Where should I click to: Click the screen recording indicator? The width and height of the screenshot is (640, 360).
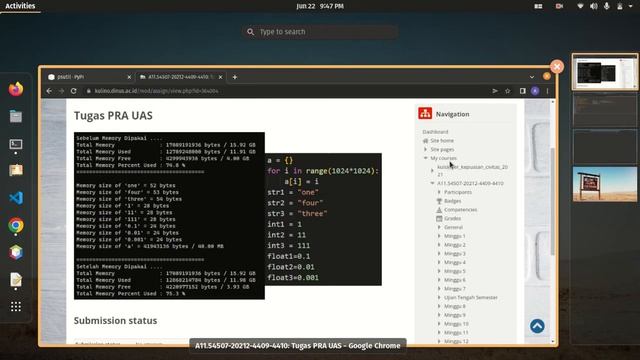click(559, 6)
